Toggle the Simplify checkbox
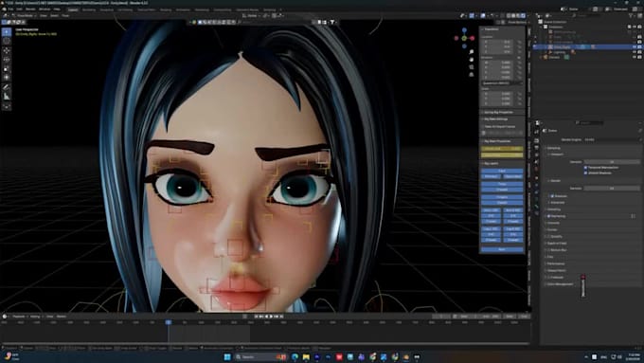Image resolution: width=644 pixels, height=363 pixels. pyautogui.click(x=549, y=236)
